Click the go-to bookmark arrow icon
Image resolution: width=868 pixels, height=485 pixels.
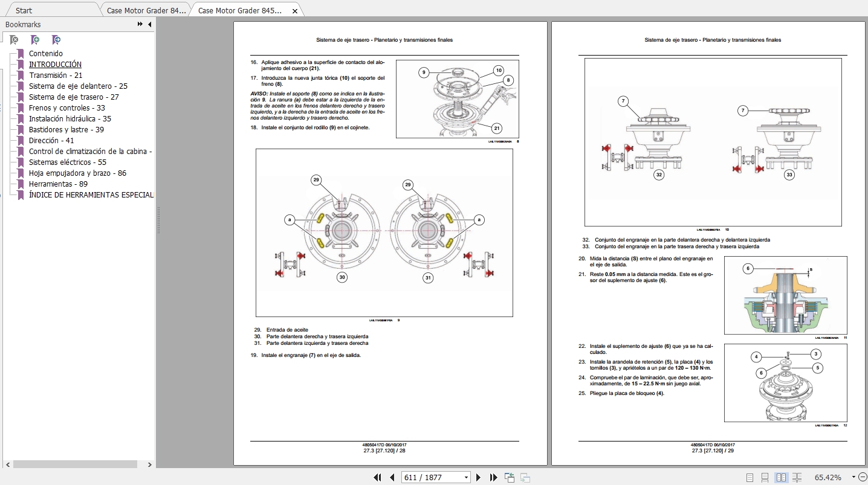click(56, 40)
